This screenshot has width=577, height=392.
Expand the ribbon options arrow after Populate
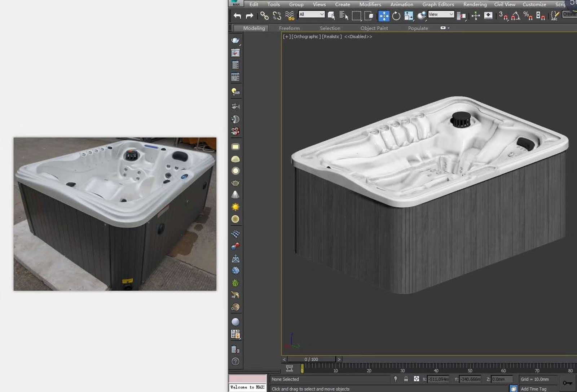448,28
